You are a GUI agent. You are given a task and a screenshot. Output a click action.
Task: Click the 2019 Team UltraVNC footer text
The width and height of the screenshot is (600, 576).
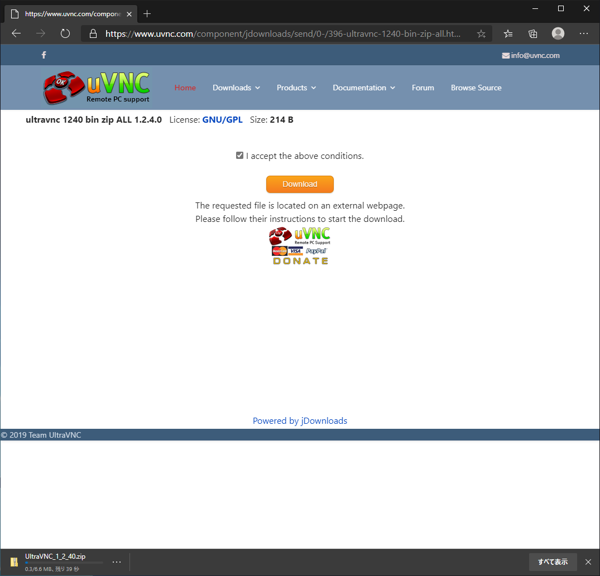(41, 435)
